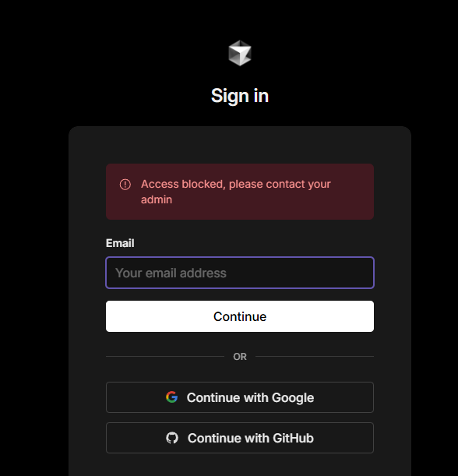This screenshot has width=458, height=476.
Task: Click the placeholder text Your email address
Action: pyautogui.click(x=171, y=273)
